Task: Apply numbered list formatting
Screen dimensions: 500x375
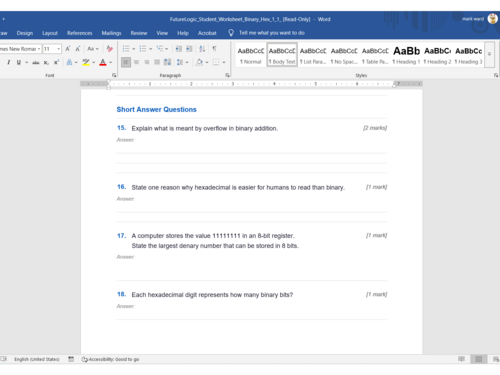Action: (143, 49)
